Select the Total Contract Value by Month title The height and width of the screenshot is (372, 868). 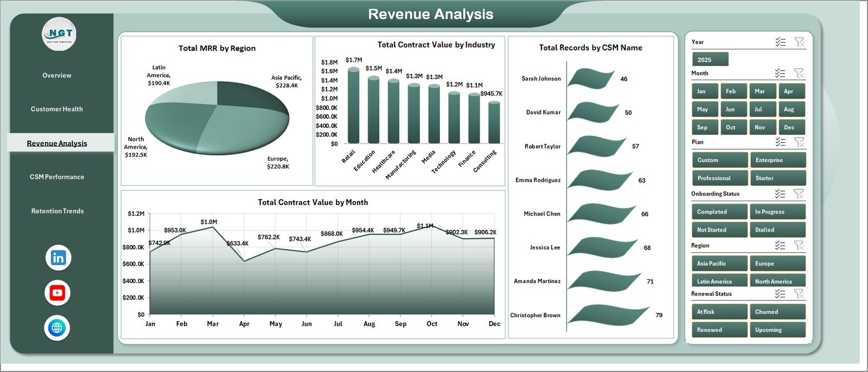pos(313,202)
